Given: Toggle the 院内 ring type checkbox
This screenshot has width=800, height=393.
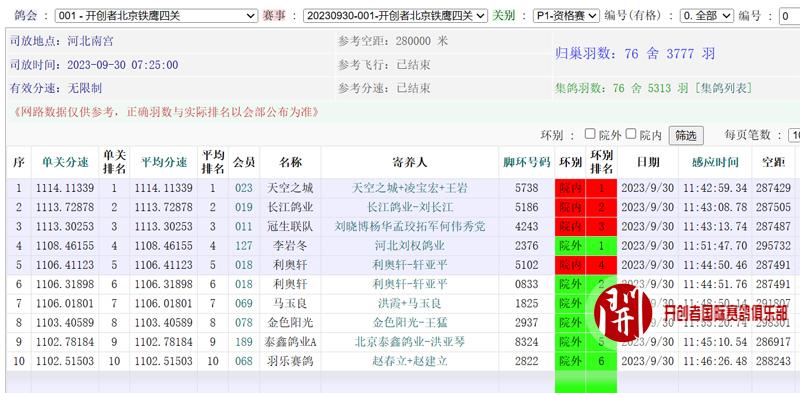Looking at the screenshot, I should pos(631,134).
